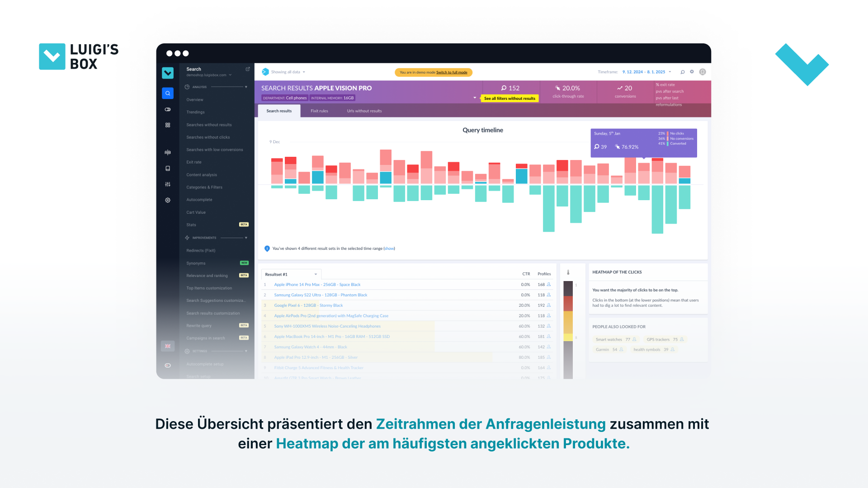Open Searches without clicks menu item
868x488 pixels.
click(x=208, y=137)
